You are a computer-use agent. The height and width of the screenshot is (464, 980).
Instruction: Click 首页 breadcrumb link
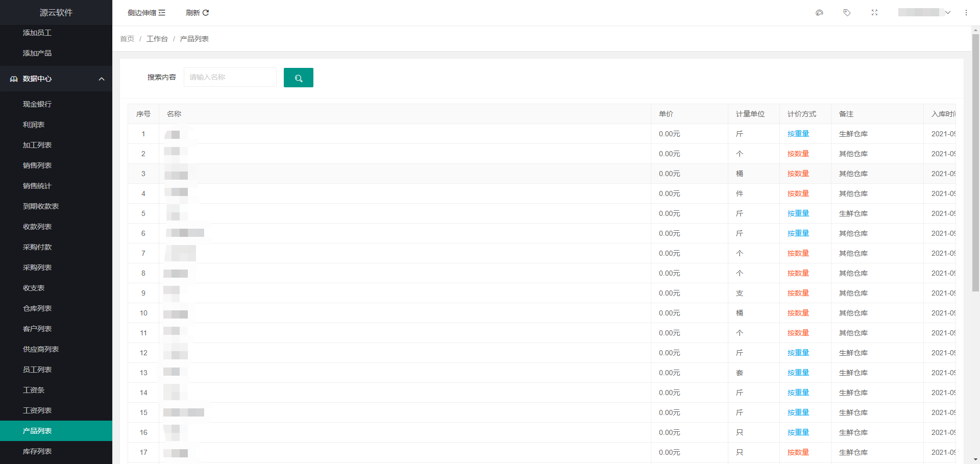pos(127,39)
